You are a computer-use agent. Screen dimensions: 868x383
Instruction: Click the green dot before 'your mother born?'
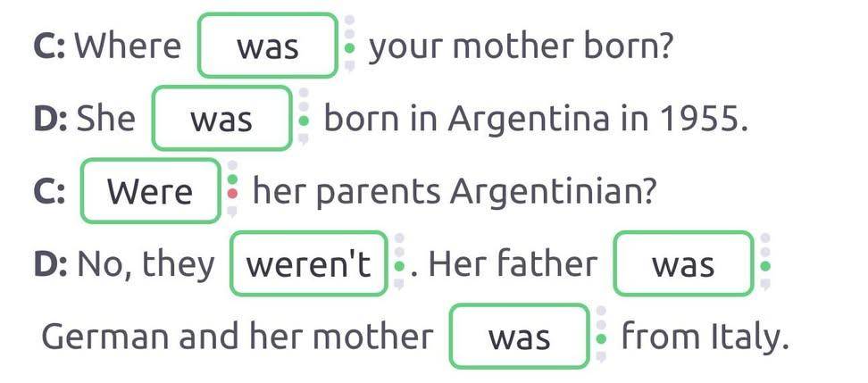click(x=349, y=46)
